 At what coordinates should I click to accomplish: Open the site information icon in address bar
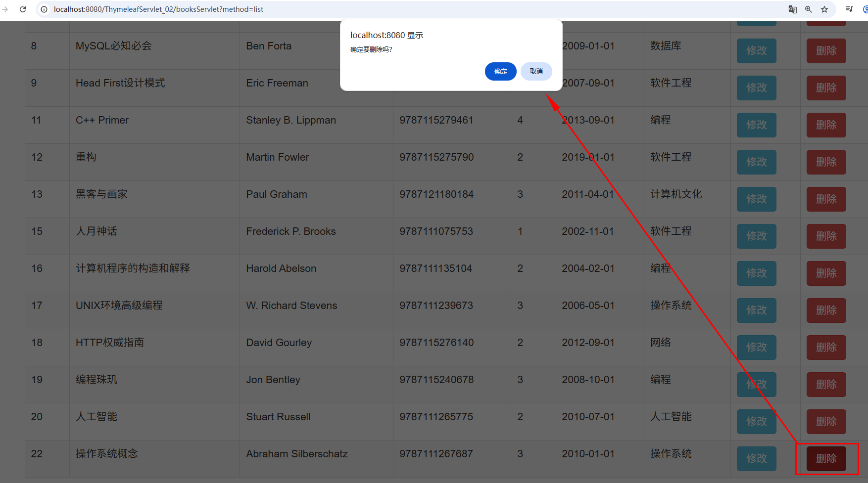44,9
